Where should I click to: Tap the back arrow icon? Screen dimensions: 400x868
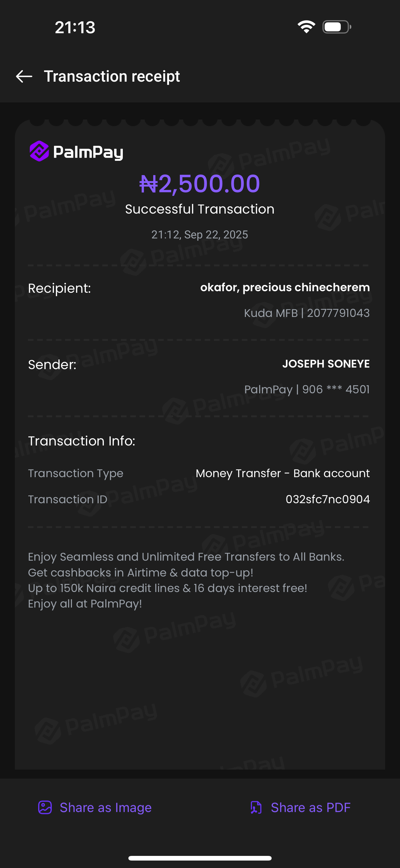coord(24,76)
